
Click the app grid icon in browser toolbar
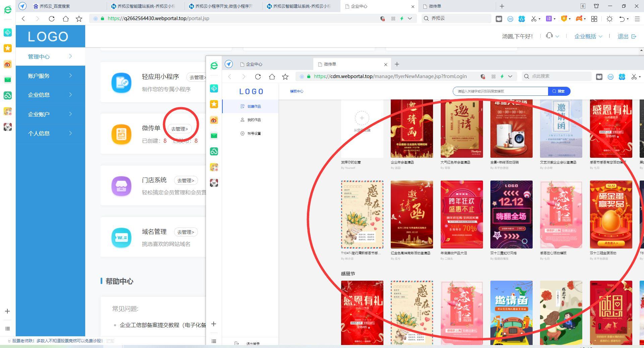pos(594,19)
